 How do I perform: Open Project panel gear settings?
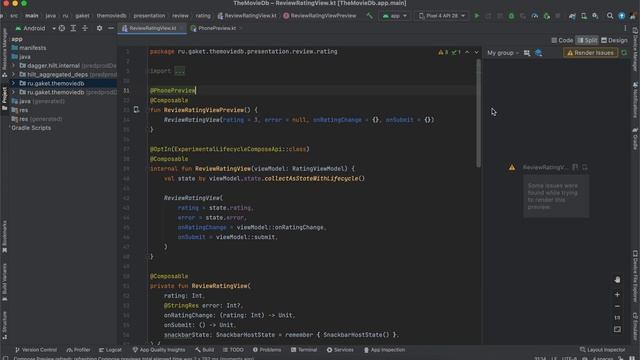99,28
